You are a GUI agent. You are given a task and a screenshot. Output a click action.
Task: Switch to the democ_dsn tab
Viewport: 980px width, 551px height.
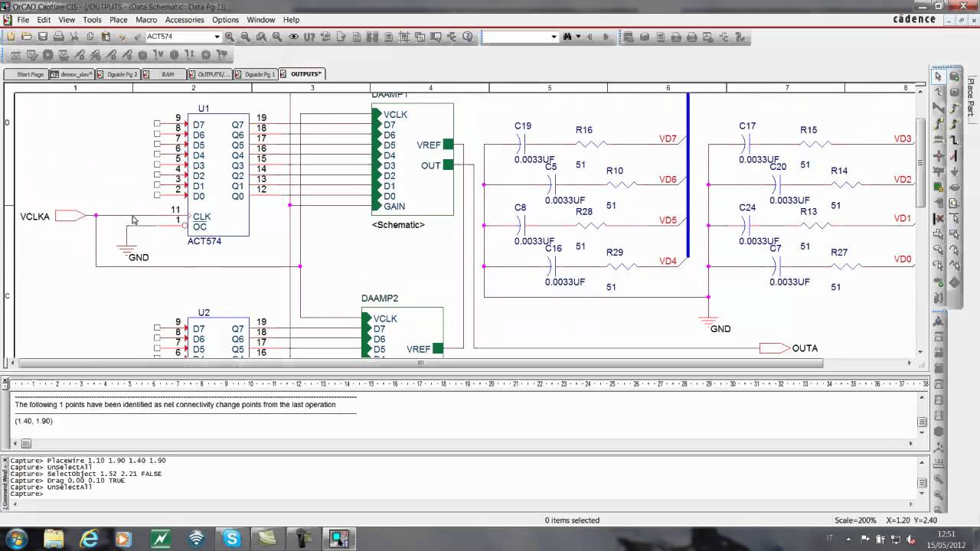pyautogui.click(x=72, y=74)
